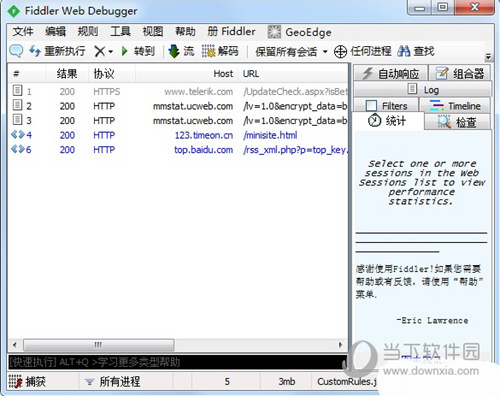
Task: Sort by the 结果 column header
Action: 67,74
